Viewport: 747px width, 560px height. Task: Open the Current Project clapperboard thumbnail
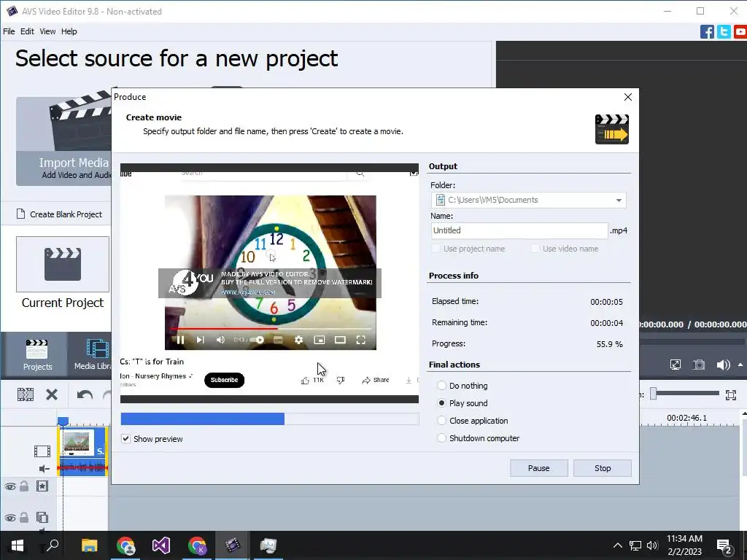(63, 264)
